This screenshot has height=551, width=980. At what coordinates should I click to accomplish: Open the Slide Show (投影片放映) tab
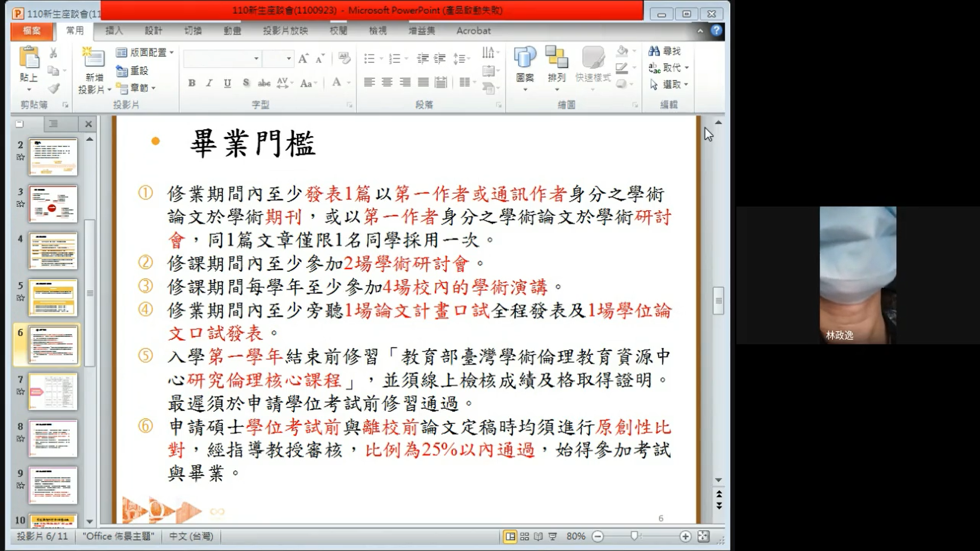pyautogui.click(x=285, y=31)
